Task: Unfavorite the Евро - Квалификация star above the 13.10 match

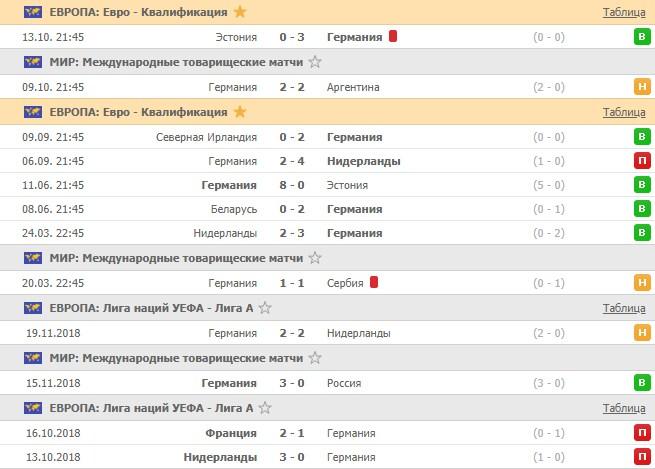Action: tap(238, 12)
